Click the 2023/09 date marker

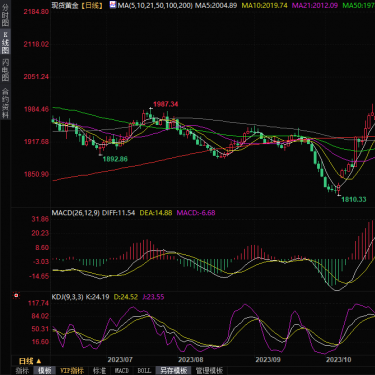(x=268, y=360)
